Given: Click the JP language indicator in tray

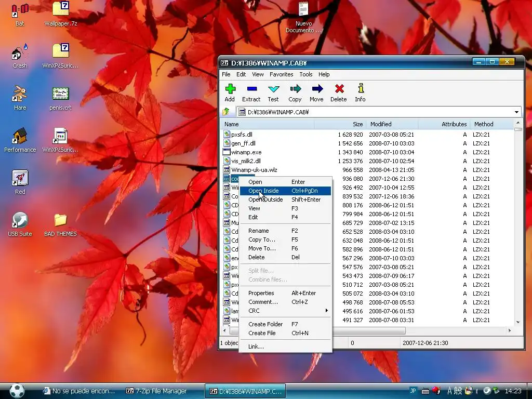Looking at the screenshot, I should tap(413, 391).
